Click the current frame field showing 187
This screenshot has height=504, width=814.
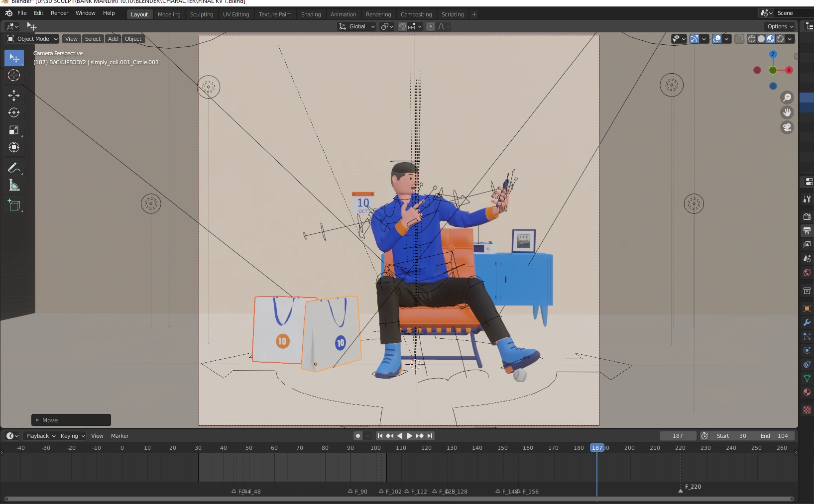tap(678, 436)
